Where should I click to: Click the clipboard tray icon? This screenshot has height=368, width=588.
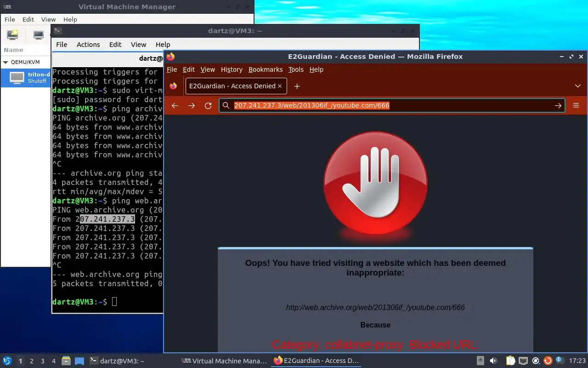coord(510,361)
